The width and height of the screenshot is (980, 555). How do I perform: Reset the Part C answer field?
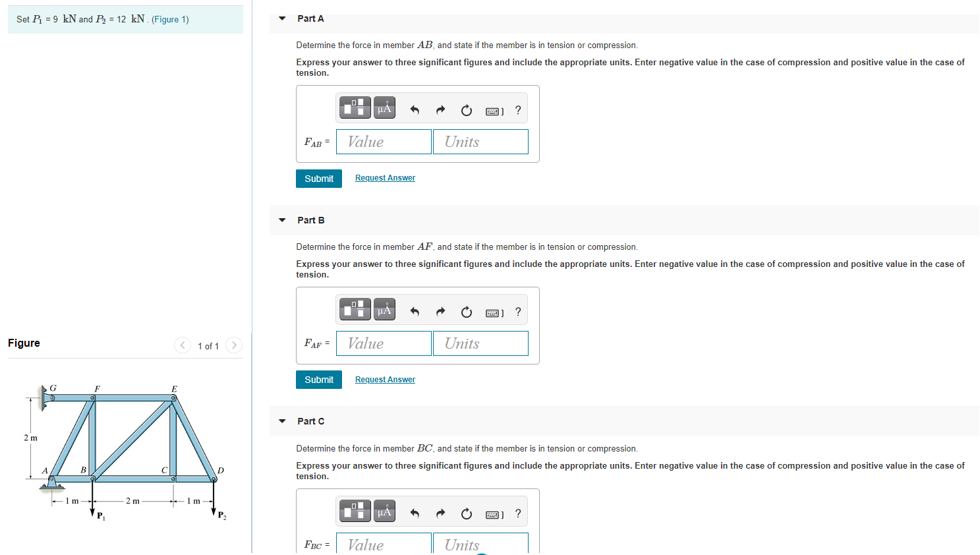point(467,513)
